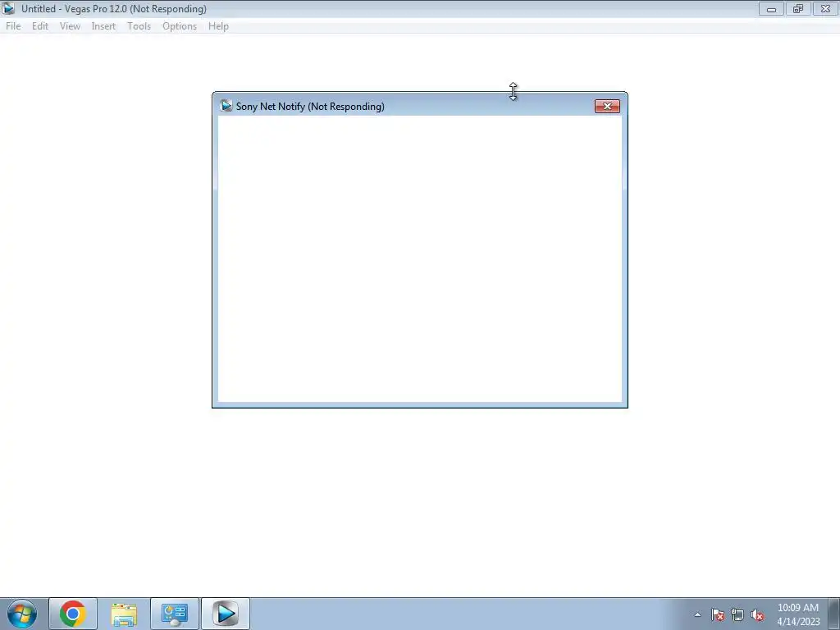840x630 pixels.
Task: Open Google Chrome from the taskbar
Action: coord(73,614)
